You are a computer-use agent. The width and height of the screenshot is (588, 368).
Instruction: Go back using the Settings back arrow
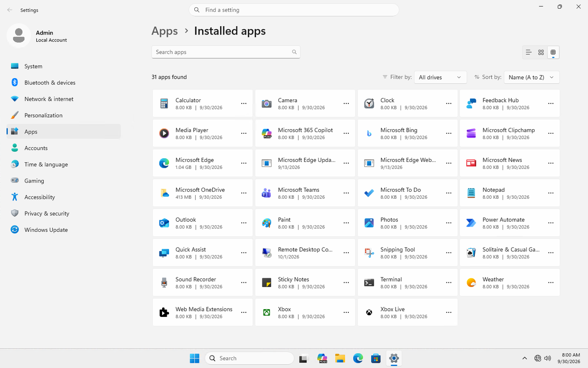(x=10, y=10)
